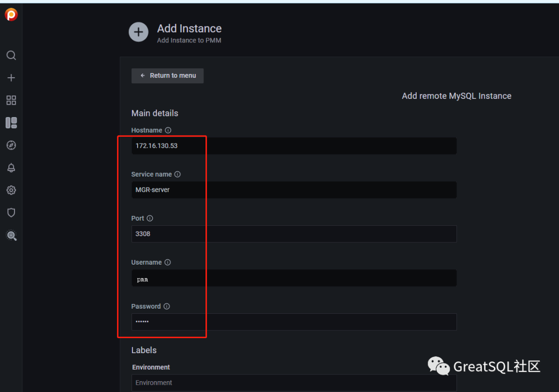Focus the Service name field MGR-server
The image size is (559, 392).
click(x=294, y=190)
